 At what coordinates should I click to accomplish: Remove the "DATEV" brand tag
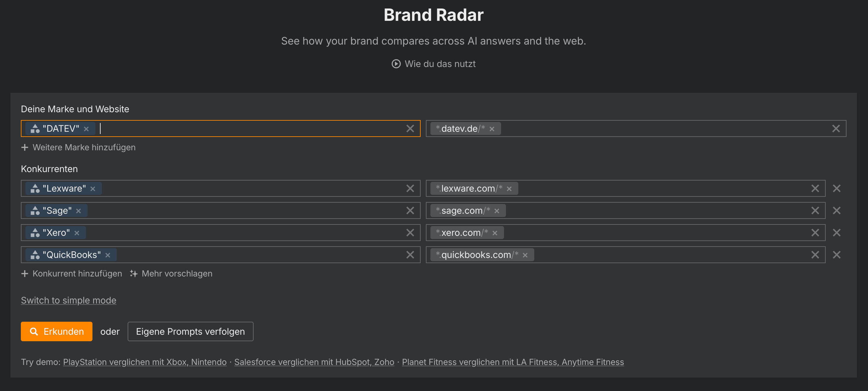click(86, 129)
